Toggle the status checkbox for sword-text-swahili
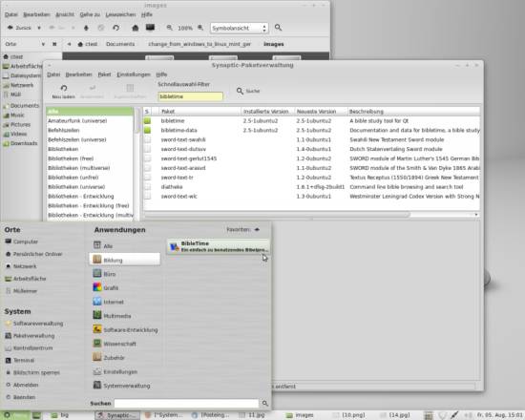The width and height of the screenshot is (525, 420). [x=147, y=139]
